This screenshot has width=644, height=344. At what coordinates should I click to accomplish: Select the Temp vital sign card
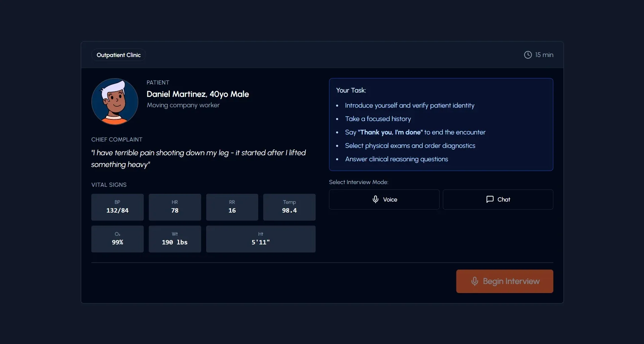pyautogui.click(x=289, y=207)
